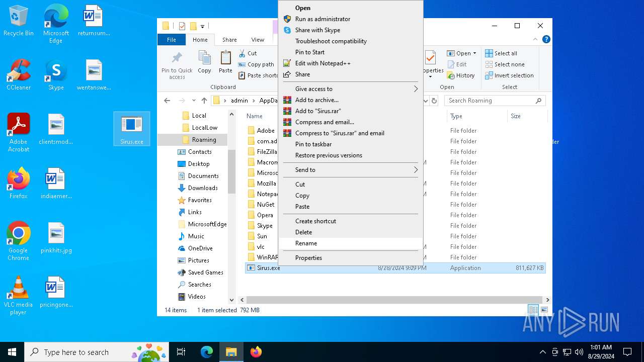The height and width of the screenshot is (362, 644).
Task: Select pinkhits.jpg file on desktop
Action: coord(56,238)
